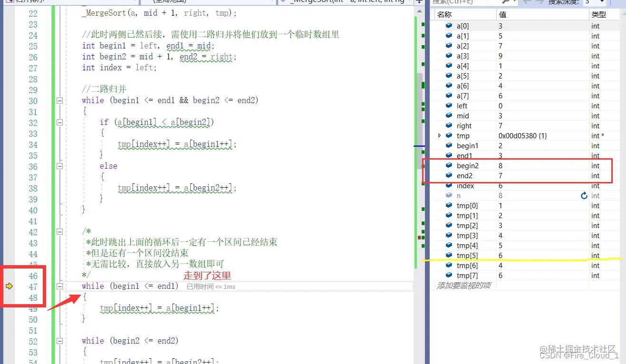The image size is (626, 364).
Task: Click the 已用时间 <= 1ms perf tip
Action: pos(211,287)
